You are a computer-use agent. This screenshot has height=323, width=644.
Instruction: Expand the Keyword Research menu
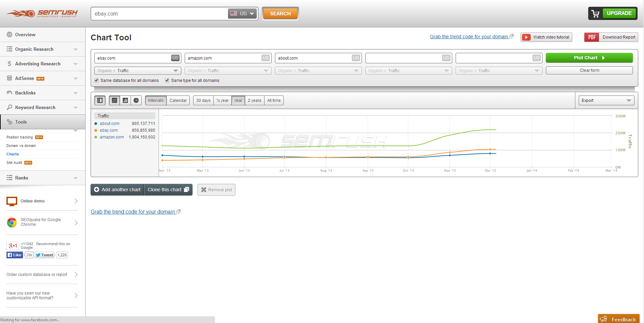[x=75, y=108]
